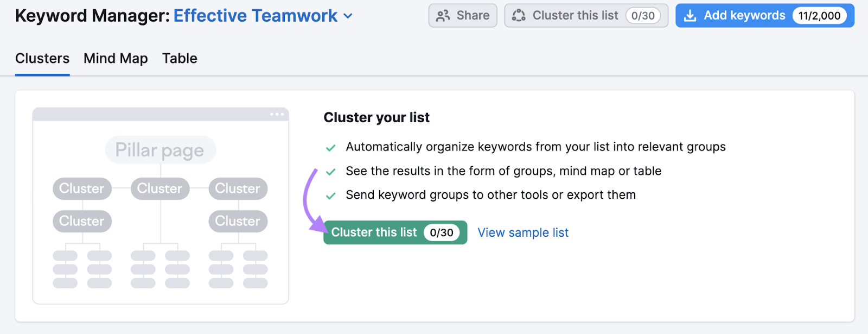Click the 0/30 badge in top toolbar
868x334 pixels.
click(x=643, y=16)
